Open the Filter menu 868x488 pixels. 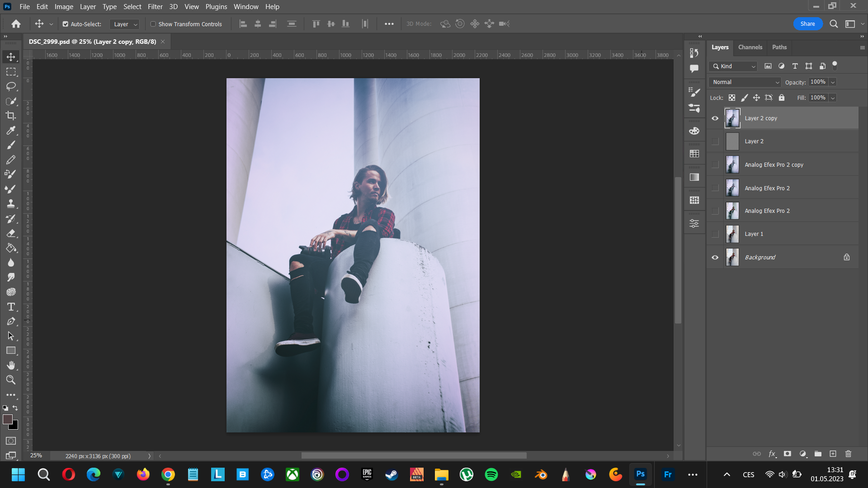(x=155, y=7)
